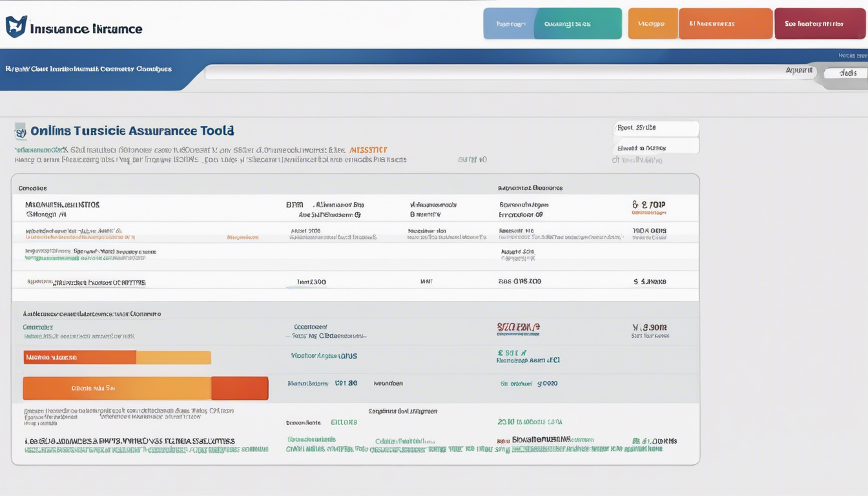This screenshot has width=868, height=496.
Task: Click the Online Assurance Tool heading
Action: pos(132,130)
